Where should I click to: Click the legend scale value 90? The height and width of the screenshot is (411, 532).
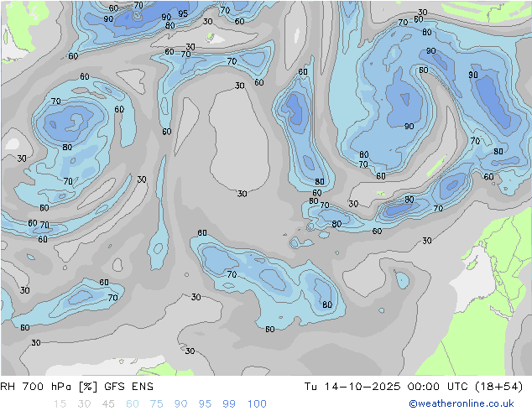click(180, 404)
